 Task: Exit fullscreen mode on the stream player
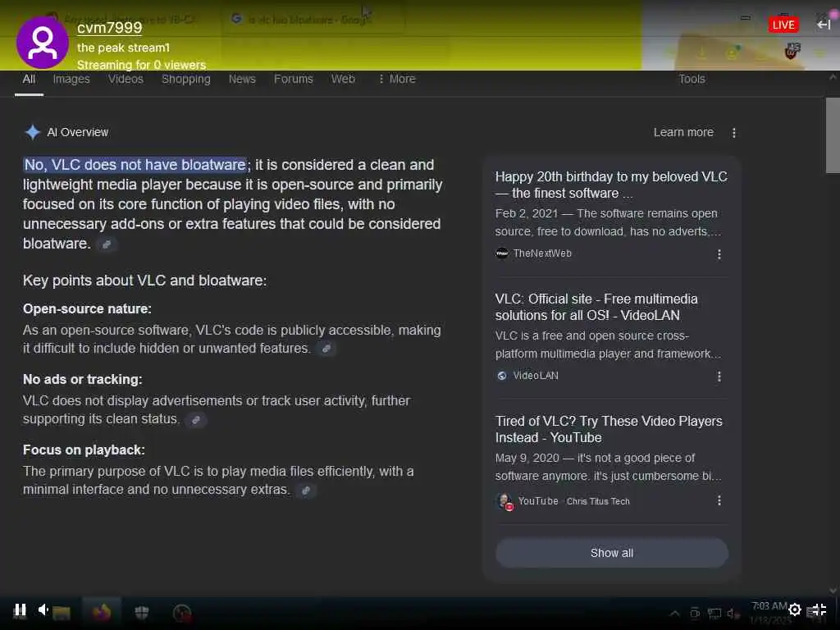click(x=819, y=609)
